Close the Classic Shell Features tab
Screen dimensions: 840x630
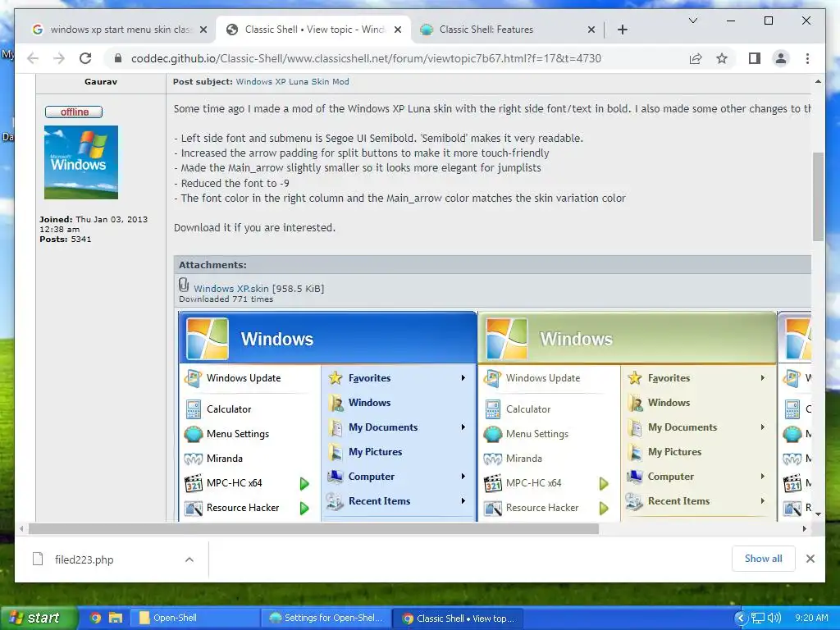point(591,30)
